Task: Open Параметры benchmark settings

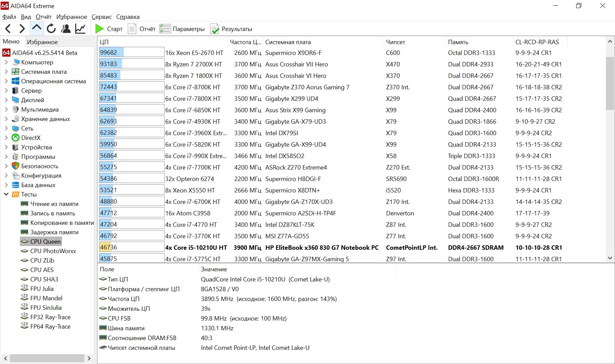Action: (182, 29)
